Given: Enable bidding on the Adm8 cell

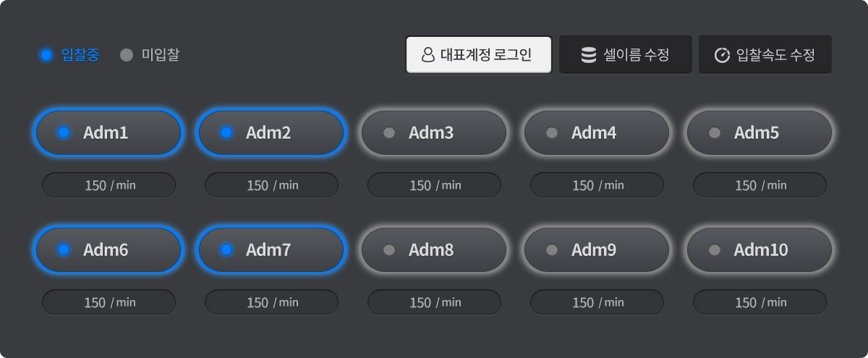Looking at the screenshot, I should pos(434,250).
